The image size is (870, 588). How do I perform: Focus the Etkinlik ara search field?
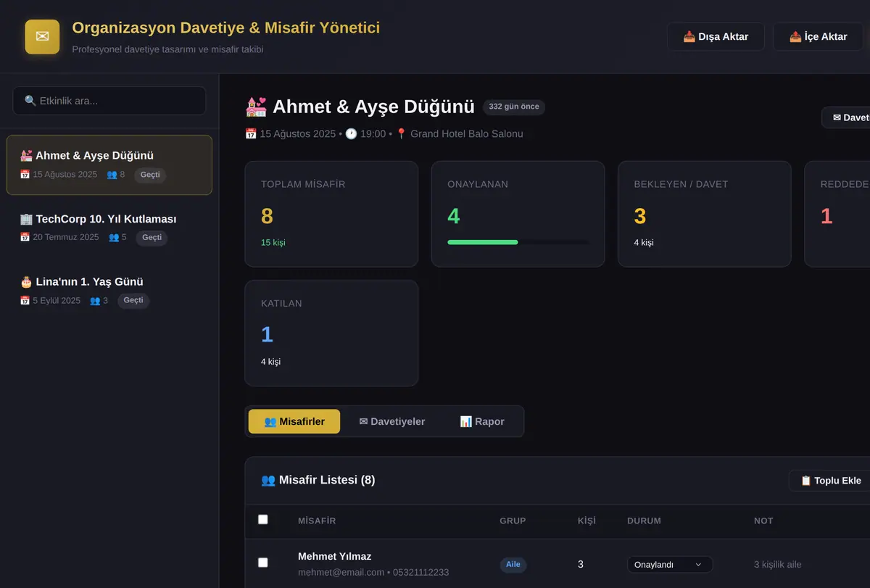tap(109, 101)
